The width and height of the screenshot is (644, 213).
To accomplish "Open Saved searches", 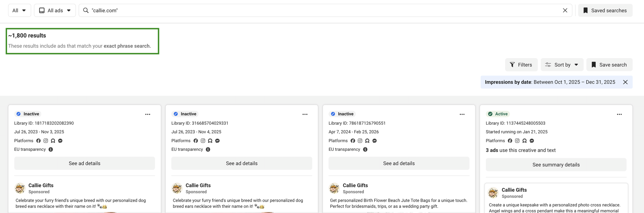I will pyautogui.click(x=605, y=10).
